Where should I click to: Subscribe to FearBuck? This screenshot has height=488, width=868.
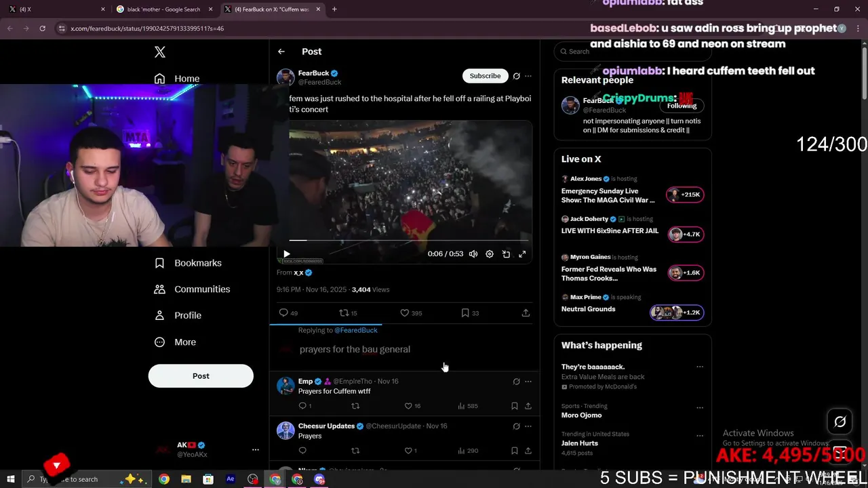tap(486, 76)
